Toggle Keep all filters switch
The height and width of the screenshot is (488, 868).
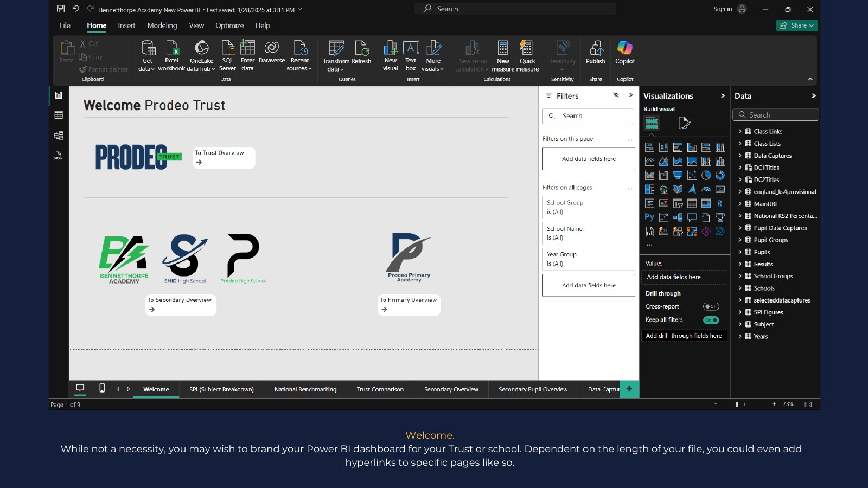click(x=711, y=320)
